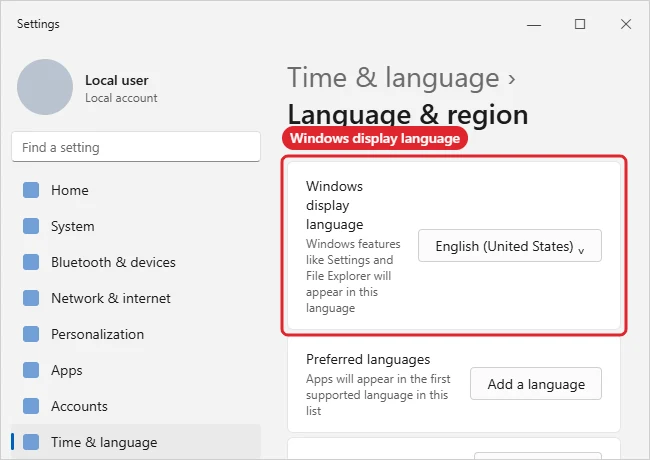Click the Local user avatar picture
This screenshot has height=460, width=650.
tap(45, 87)
